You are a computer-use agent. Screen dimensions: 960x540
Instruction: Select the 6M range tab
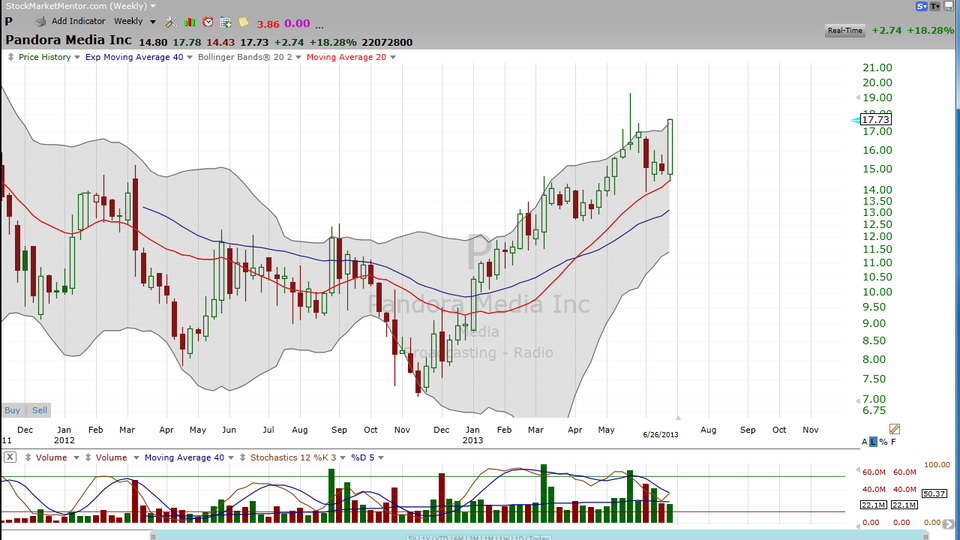[458, 538]
